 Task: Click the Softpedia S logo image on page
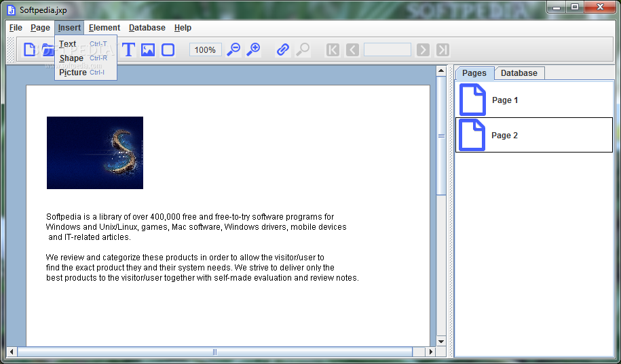95,153
